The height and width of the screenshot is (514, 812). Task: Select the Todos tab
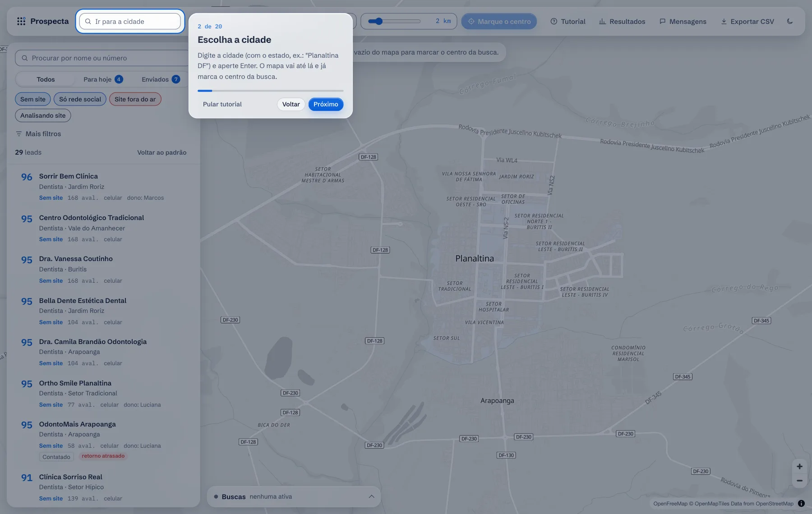point(46,79)
